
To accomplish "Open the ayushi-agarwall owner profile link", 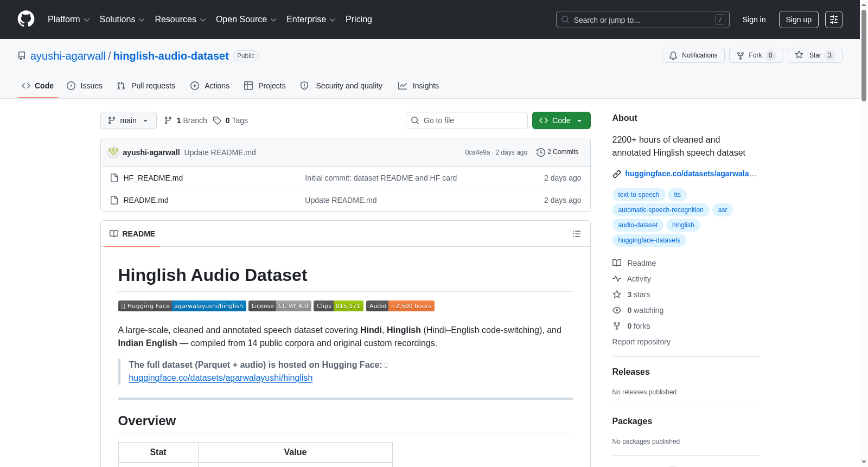I will pyautogui.click(x=68, y=56).
